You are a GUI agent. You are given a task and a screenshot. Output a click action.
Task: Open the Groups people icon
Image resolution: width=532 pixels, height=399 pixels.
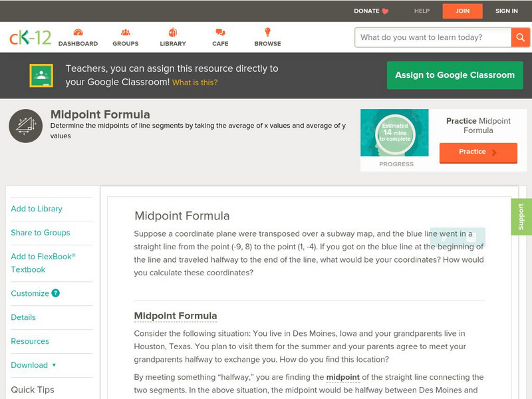click(126, 32)
